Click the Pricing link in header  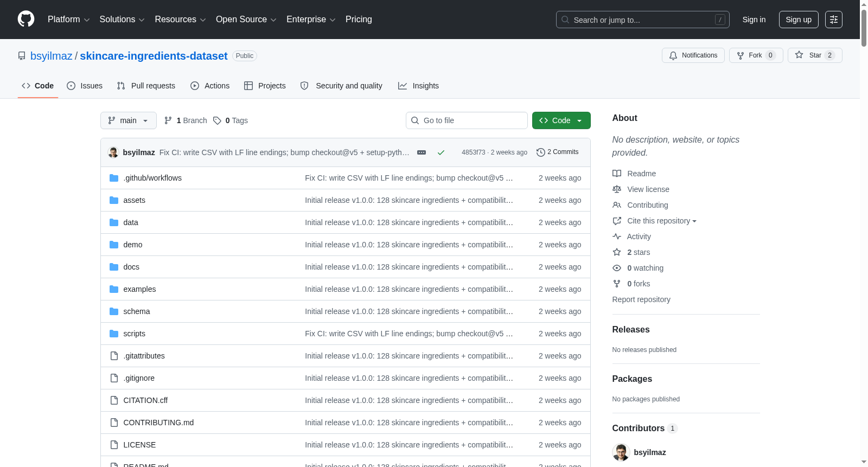[359, 20]
